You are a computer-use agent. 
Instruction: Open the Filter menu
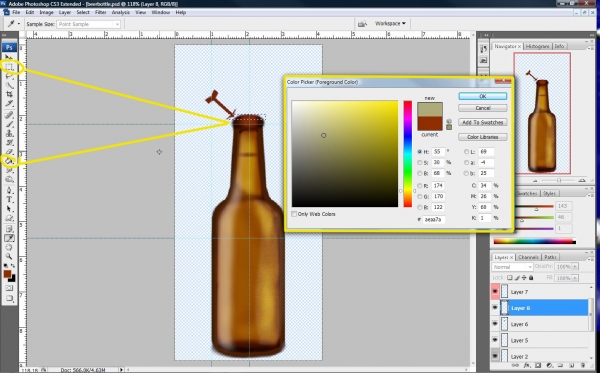100,12
